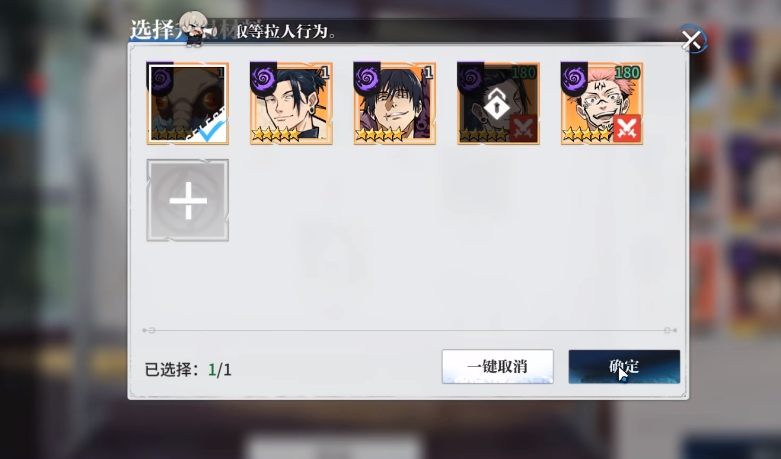
Task: Click the horizontal divider scrollbar line
Action: 409,330
